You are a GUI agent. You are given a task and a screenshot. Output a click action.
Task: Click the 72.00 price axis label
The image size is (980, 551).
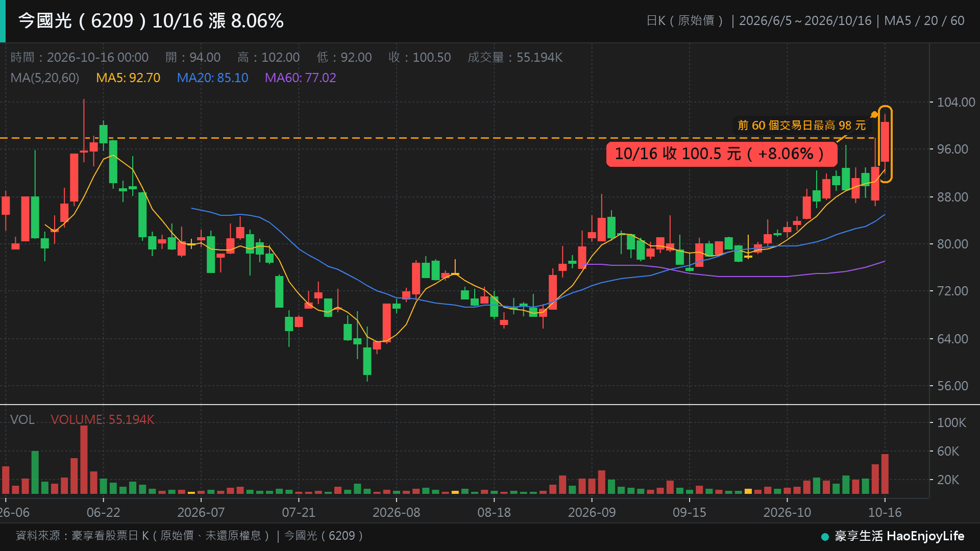pos(952,291)
